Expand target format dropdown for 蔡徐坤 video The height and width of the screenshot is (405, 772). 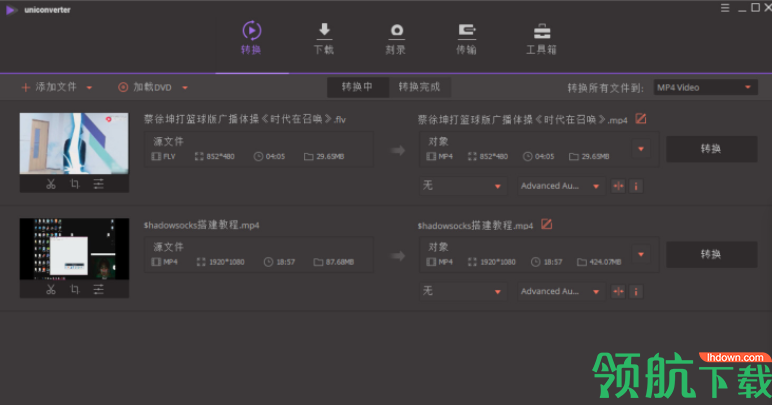pos(641,149)
